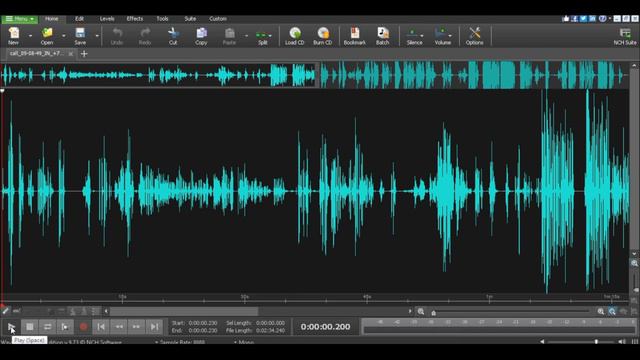Switch to the Home tab
Screen dimensions: 640x360
(x=51, y=19)
